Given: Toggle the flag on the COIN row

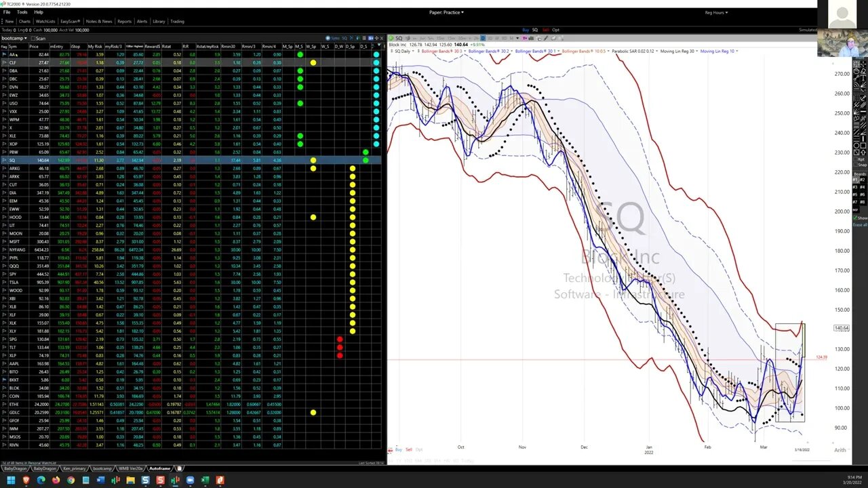Looking at the screenshot, I should point(4,396).
